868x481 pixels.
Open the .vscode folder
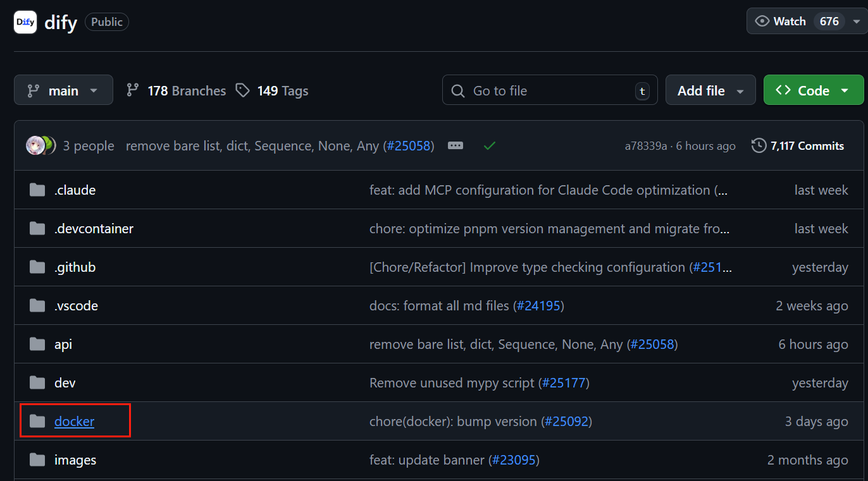point(76,306)
